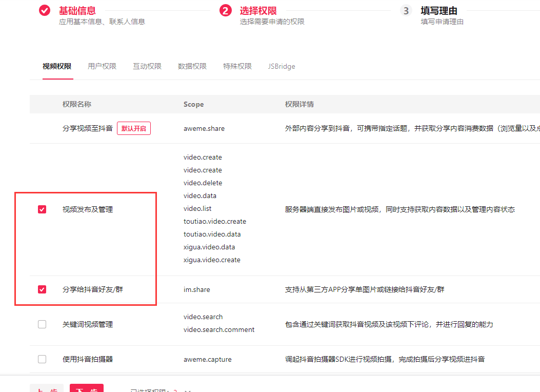Screen dimensions: 540x392
Task: Click the 填写申请理由 subtitle
Action: pos(442,22)
